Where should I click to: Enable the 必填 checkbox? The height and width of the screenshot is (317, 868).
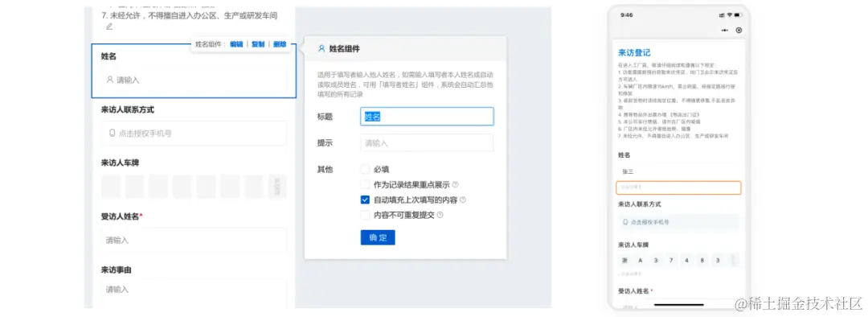tap(365, 169)
